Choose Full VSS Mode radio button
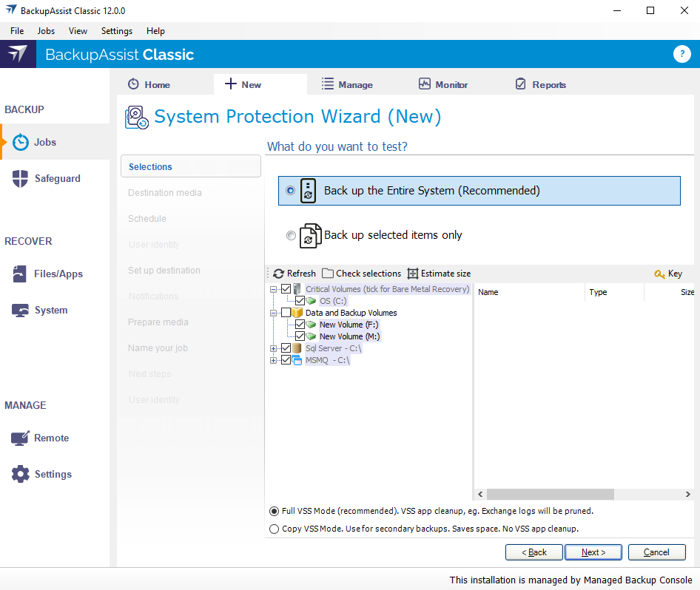The image size is (700, 590). tap(274, 511)
